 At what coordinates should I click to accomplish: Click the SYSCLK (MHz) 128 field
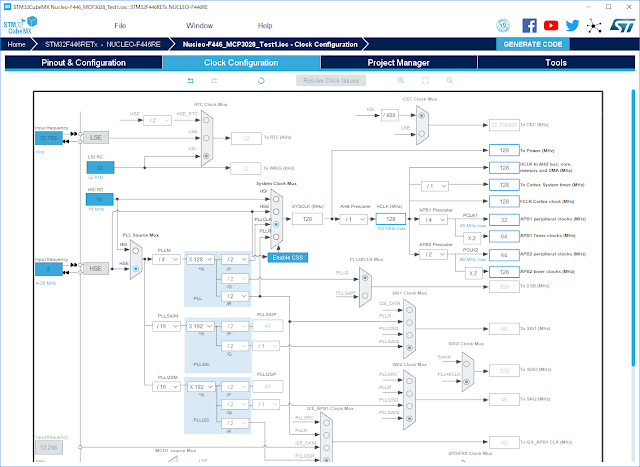307,219
